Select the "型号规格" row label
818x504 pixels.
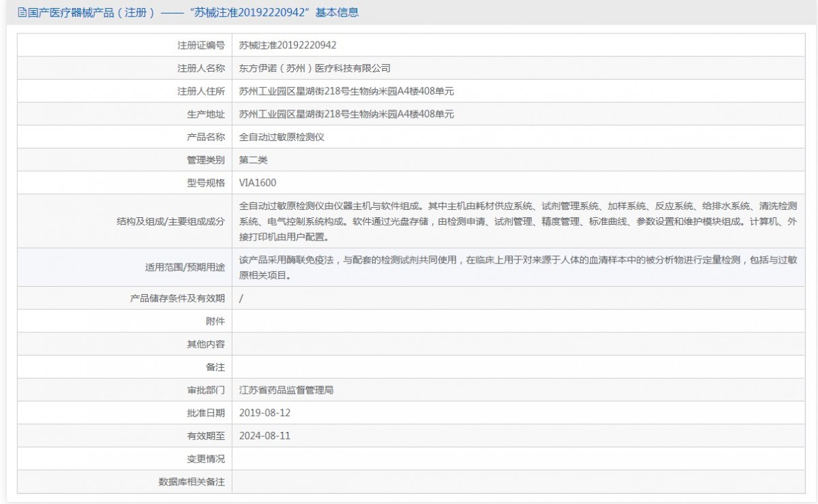coord(206,183)
